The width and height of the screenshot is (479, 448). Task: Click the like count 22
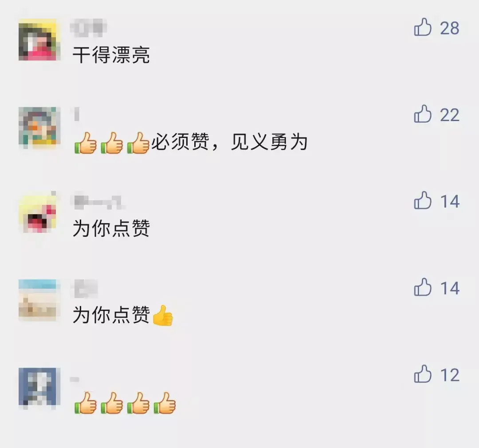450,115
